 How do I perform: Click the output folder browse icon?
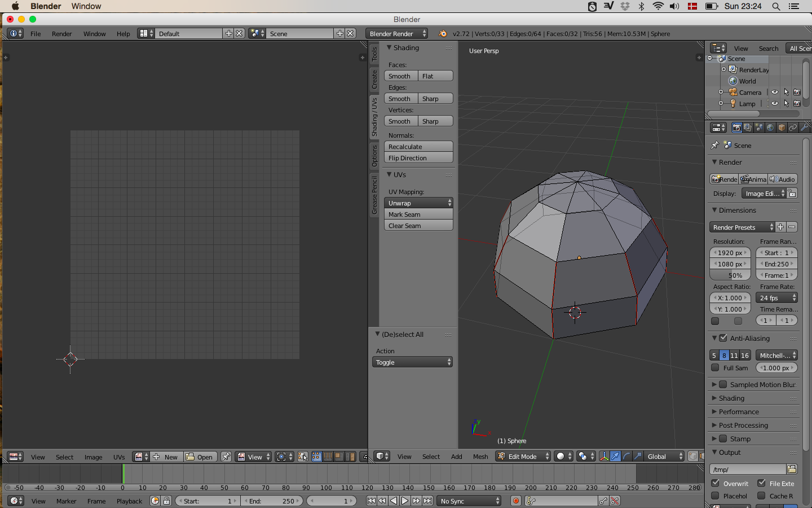[x=792, y=469]
